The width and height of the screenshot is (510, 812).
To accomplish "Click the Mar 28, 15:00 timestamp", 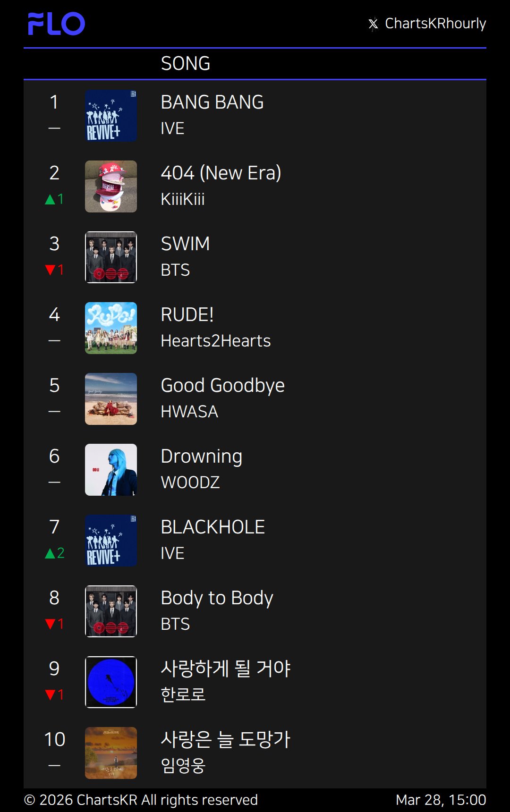I will pyautogui.click(x=441, y=800).
